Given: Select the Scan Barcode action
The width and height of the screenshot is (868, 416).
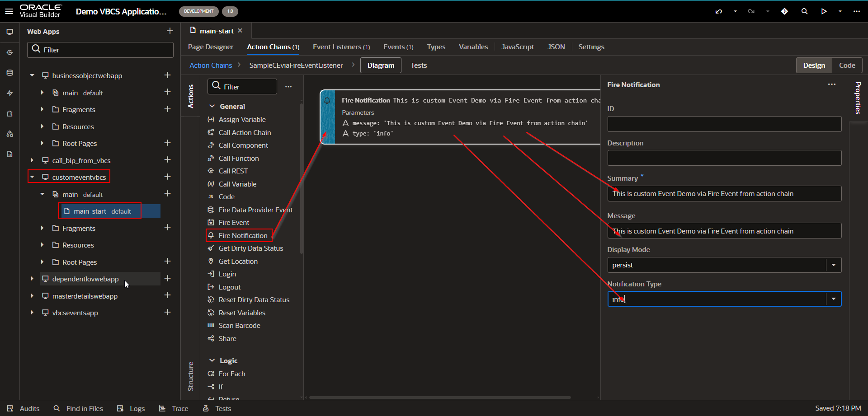Looking at the screenshot, I should tap(239, 326).
